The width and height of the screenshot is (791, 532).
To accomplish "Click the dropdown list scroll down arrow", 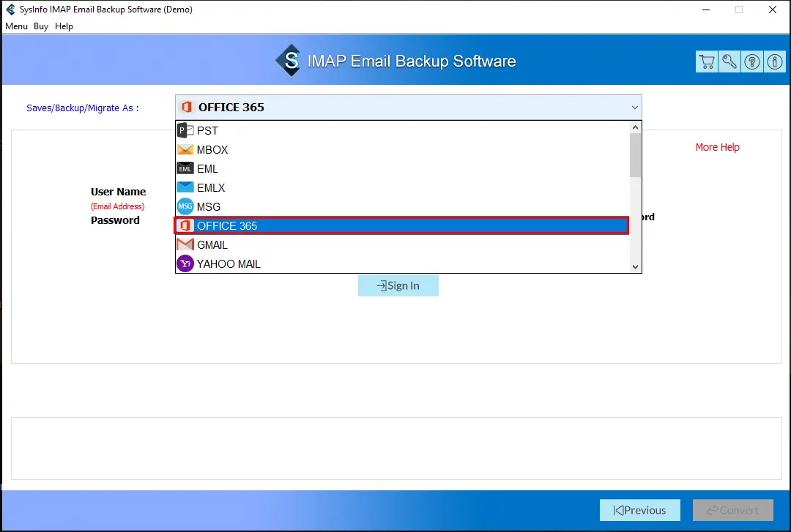I will [635, 267].
